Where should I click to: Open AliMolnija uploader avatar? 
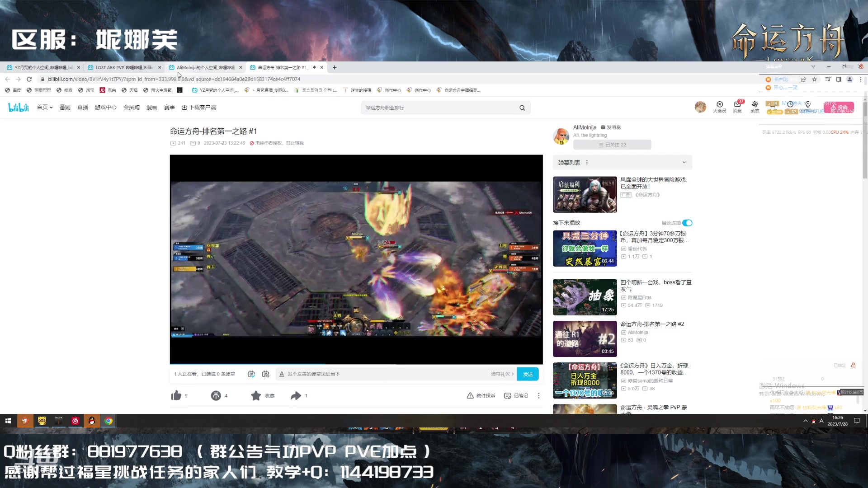click(561, 136)
